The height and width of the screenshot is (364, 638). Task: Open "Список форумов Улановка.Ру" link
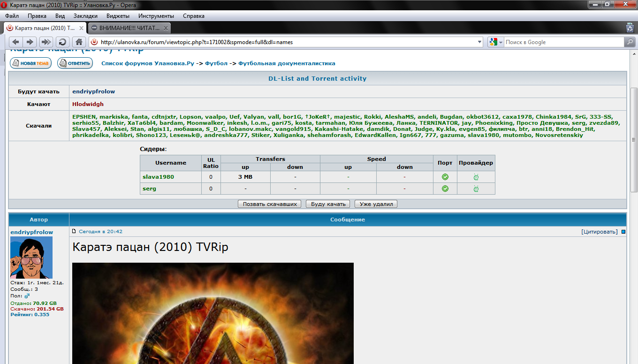[148, 63]
